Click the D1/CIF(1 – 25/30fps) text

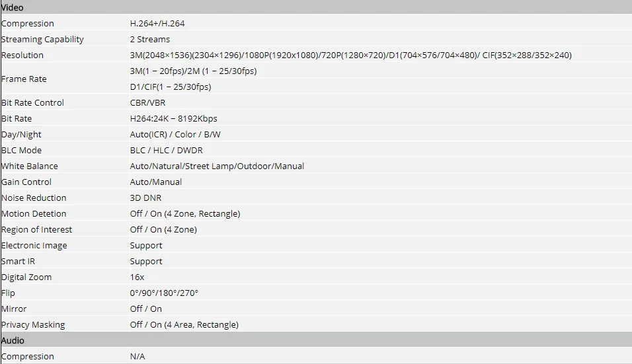click(x=171, y=87)
